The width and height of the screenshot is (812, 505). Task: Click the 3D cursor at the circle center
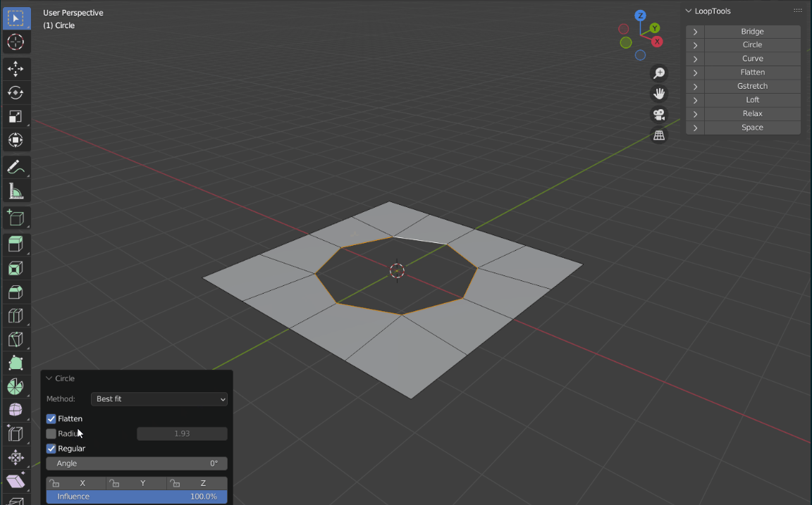(x=398, y=270)
